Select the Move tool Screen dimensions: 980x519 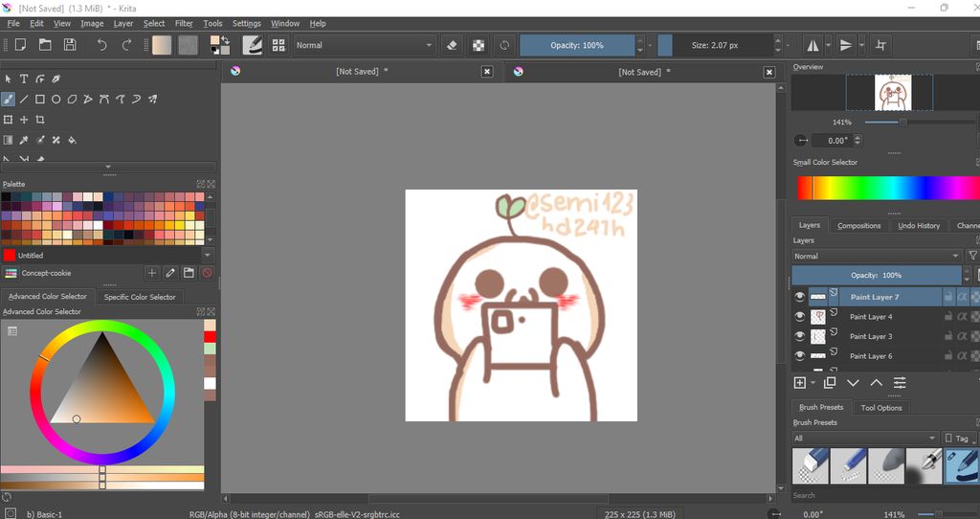(x=24, y=120)
